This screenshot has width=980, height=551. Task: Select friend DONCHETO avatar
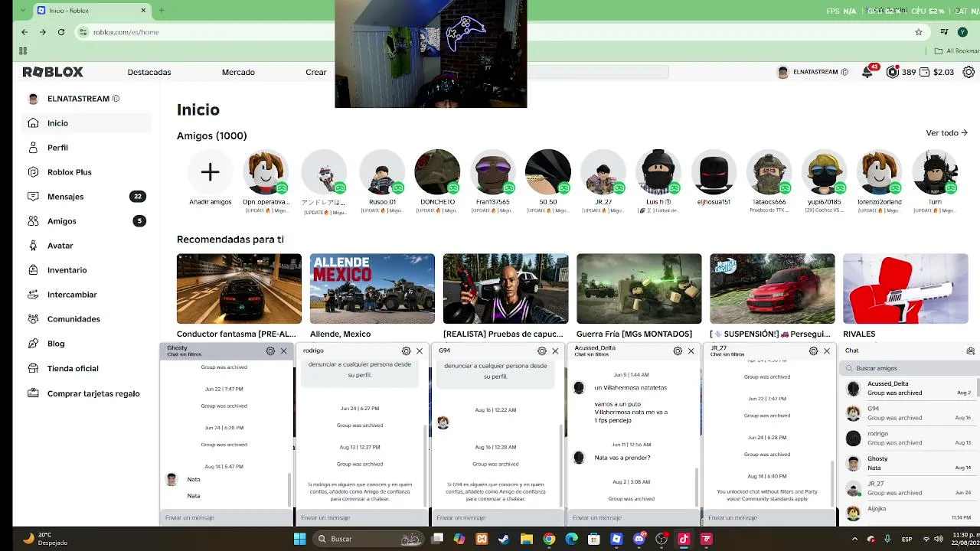[x=437, y=172]
